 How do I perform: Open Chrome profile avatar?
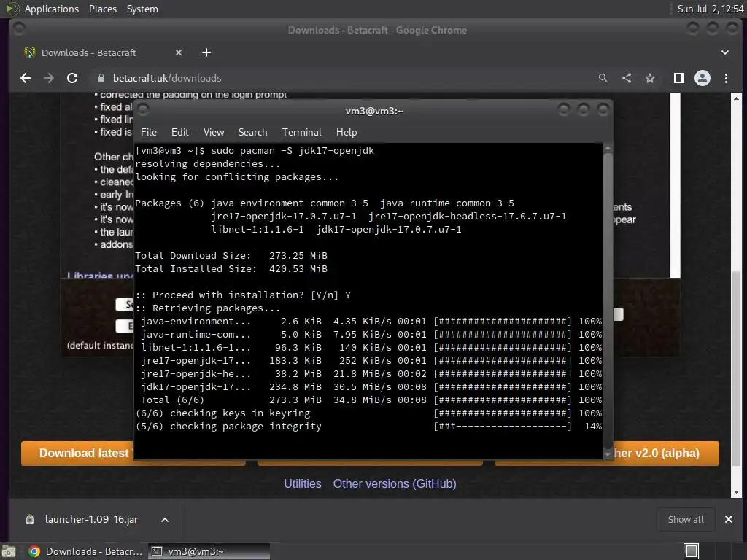pos(703,78)
